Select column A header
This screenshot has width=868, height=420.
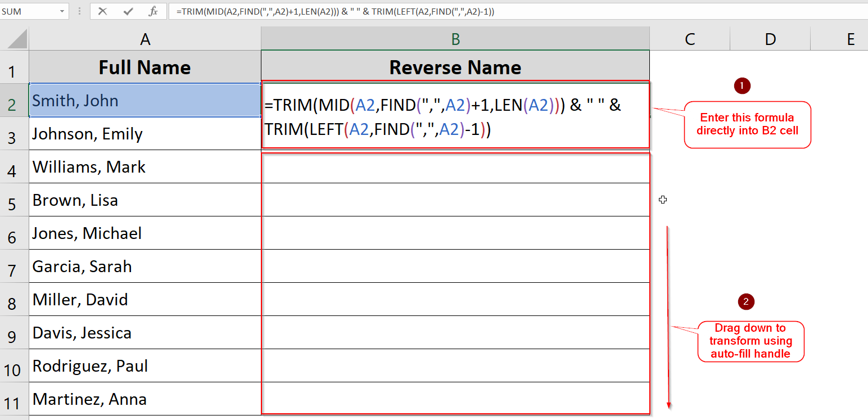(x=145, y=38)
